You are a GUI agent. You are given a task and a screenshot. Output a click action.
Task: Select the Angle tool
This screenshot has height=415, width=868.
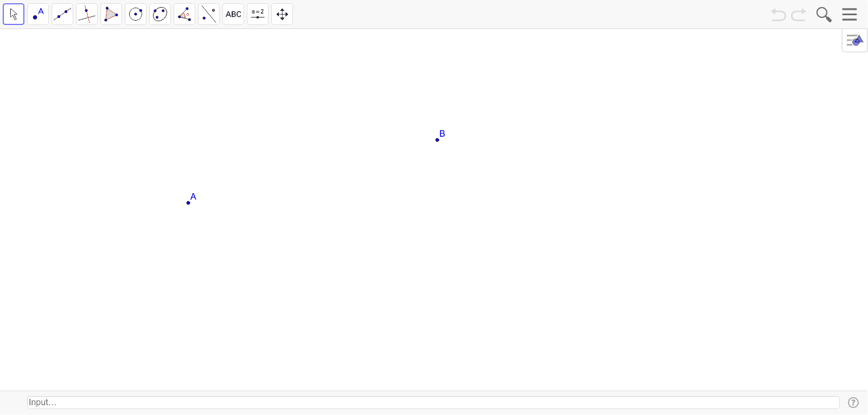click(x=184, y=14)
